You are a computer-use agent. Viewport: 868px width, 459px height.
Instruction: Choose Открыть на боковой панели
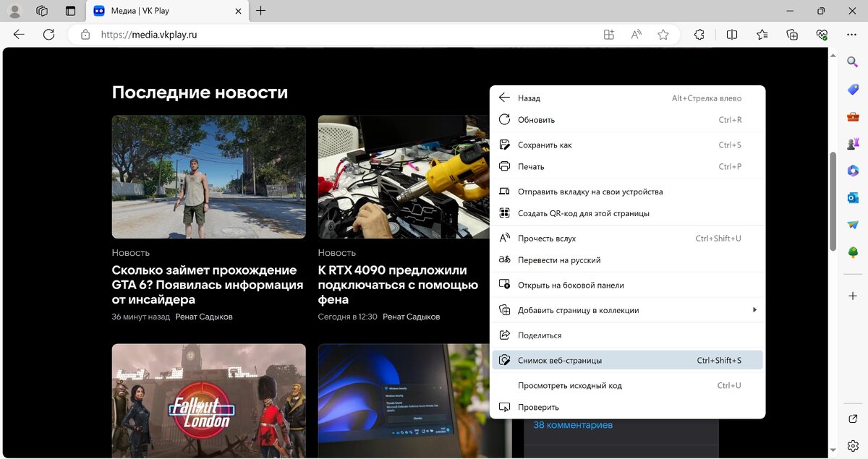627,286
